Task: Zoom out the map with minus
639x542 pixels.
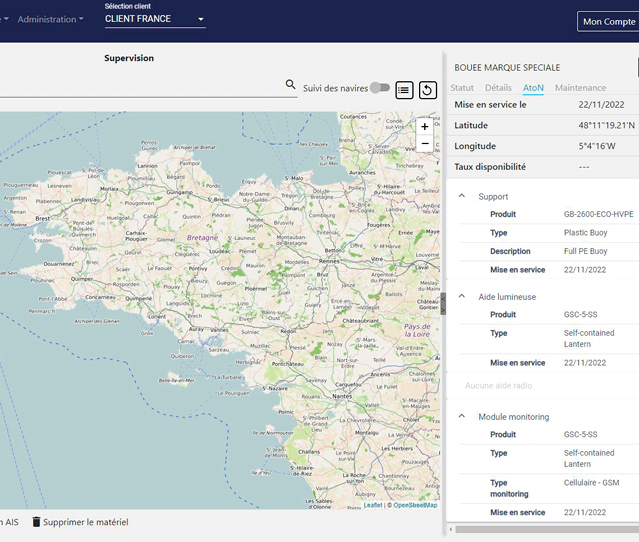Action: [425, 143]
